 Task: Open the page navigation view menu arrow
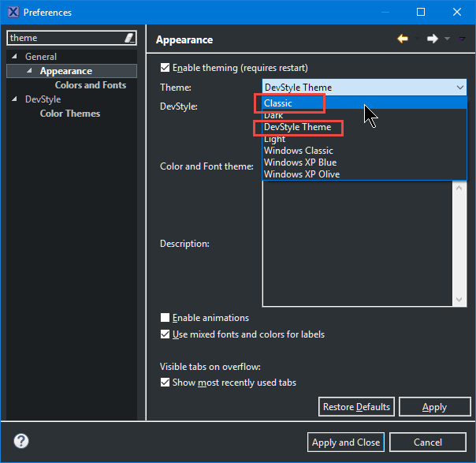(x=461, y=39)
